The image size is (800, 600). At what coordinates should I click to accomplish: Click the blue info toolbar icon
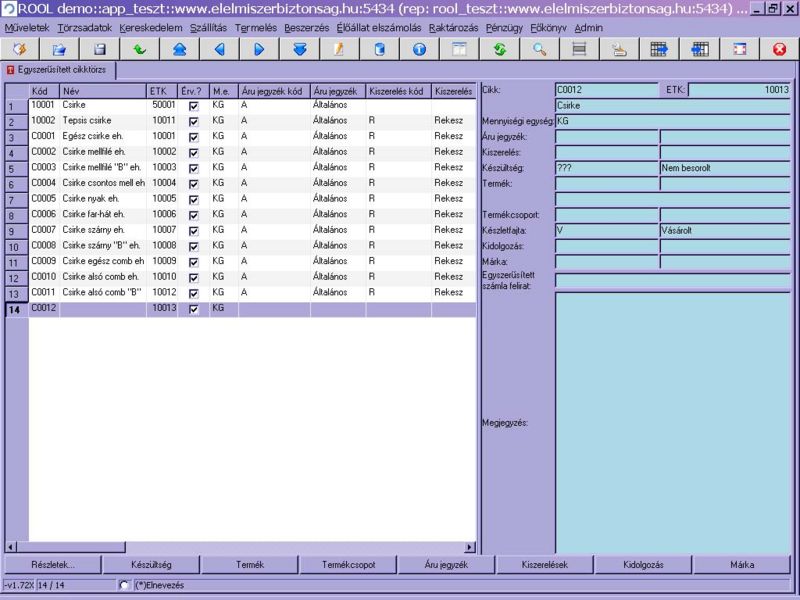pos(419,48)
